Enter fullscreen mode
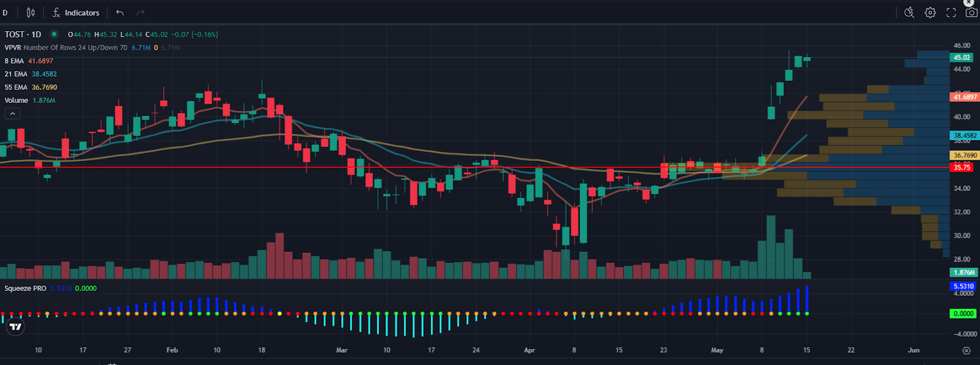Screen dimensions: 980x365 (x=951, y=12)
